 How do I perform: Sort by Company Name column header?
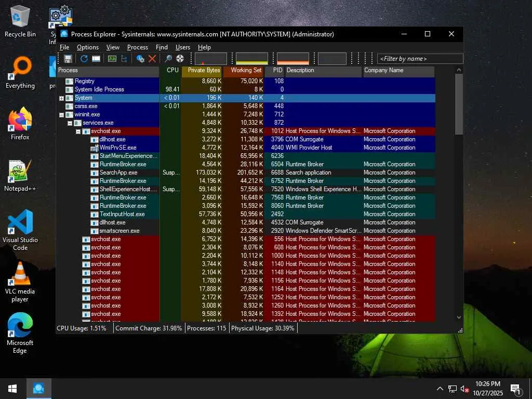pos(398,70)
